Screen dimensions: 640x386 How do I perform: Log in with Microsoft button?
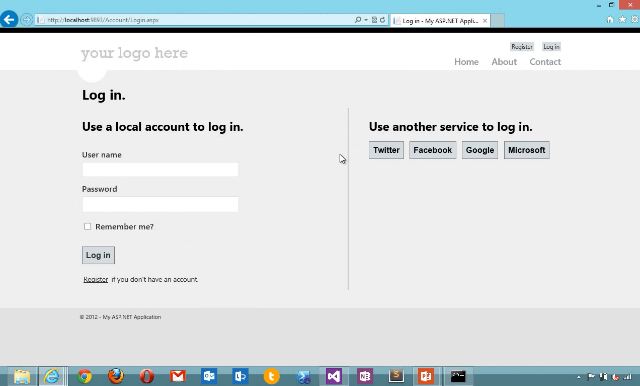pos(527,150)
